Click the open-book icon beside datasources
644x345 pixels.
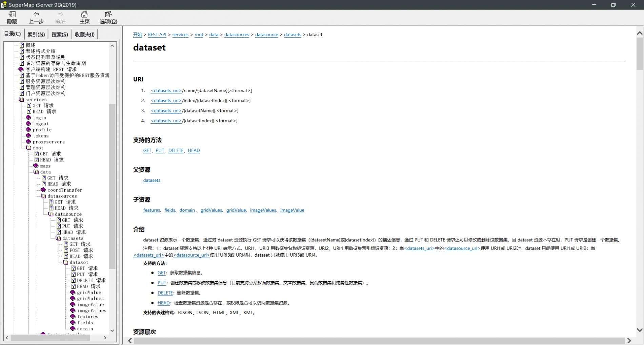[x=44, y=196]
